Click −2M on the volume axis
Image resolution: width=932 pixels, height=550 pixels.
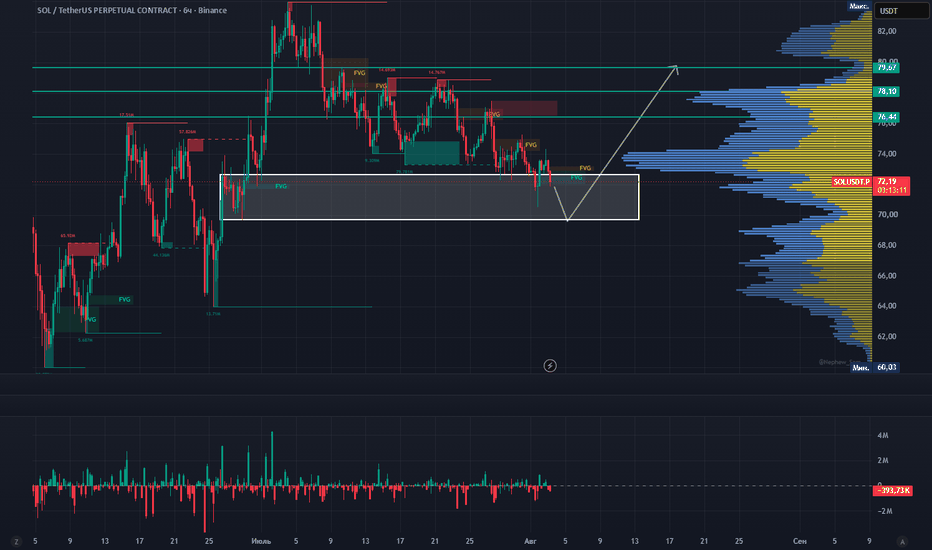(x=885, y=511)
